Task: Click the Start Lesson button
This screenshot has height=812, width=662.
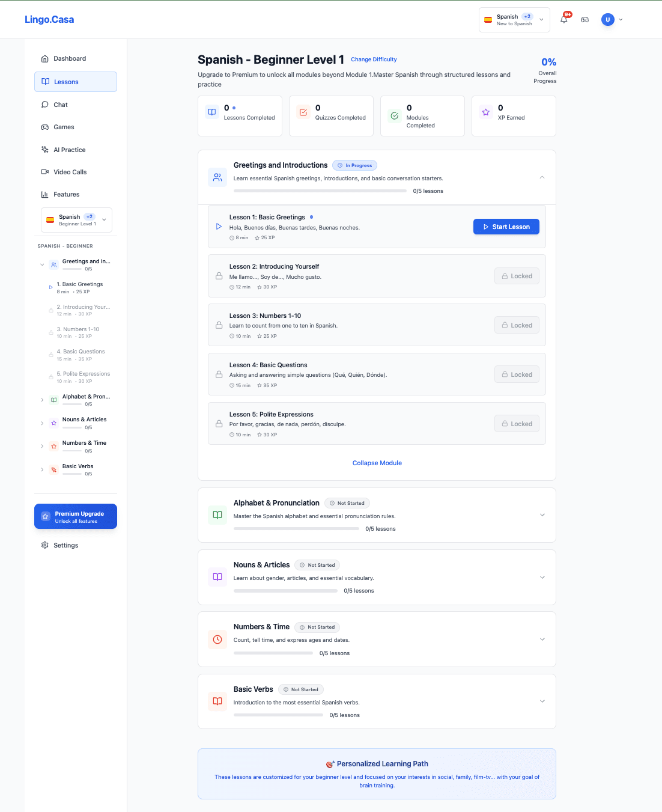Action: click(x=506, y=227)
